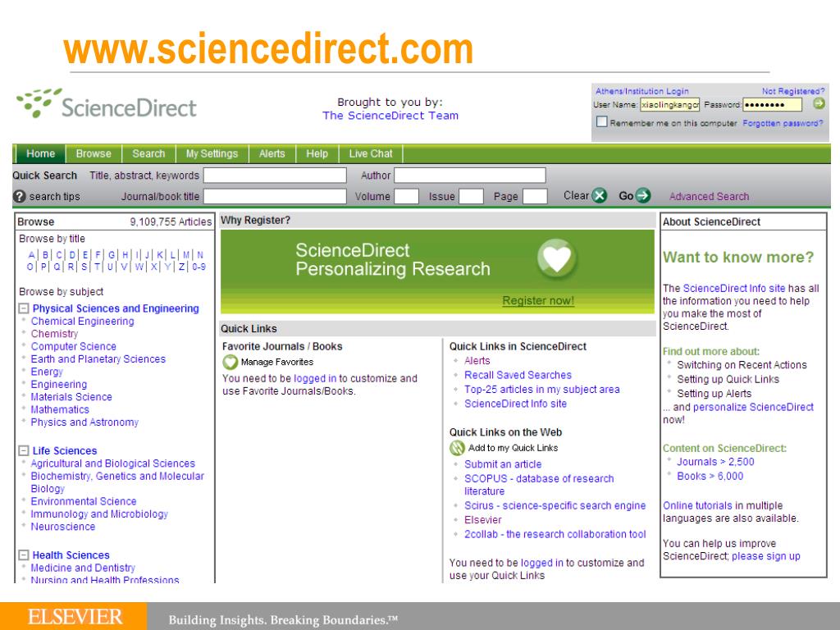The width and height of the screenshot is (840, 630).
Task: Click the Go arrow icon
Action: pos(643,195)
